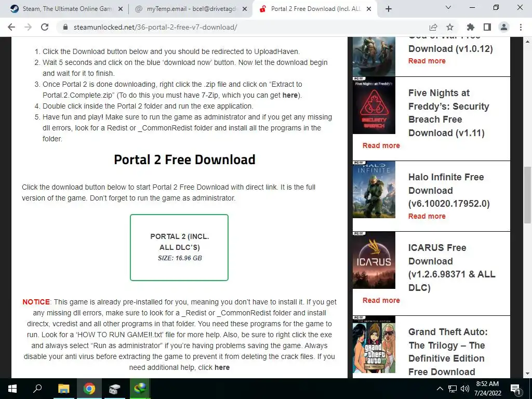Open Five Nights at Freddy's Security Breach title
The width and height of the screenshot is (532, 399).
pos(448,113)
